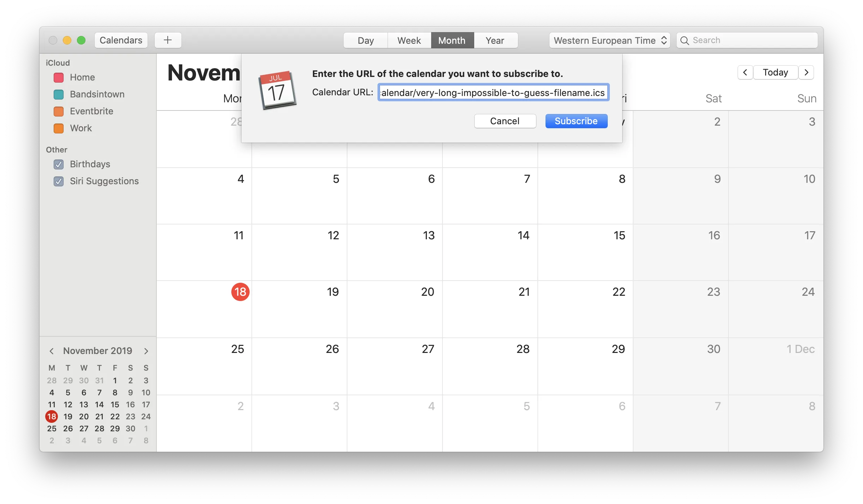Viewport: 863px width, 504px height.
Task: Click the Work calendar orange icon
Action: (59, 128)
